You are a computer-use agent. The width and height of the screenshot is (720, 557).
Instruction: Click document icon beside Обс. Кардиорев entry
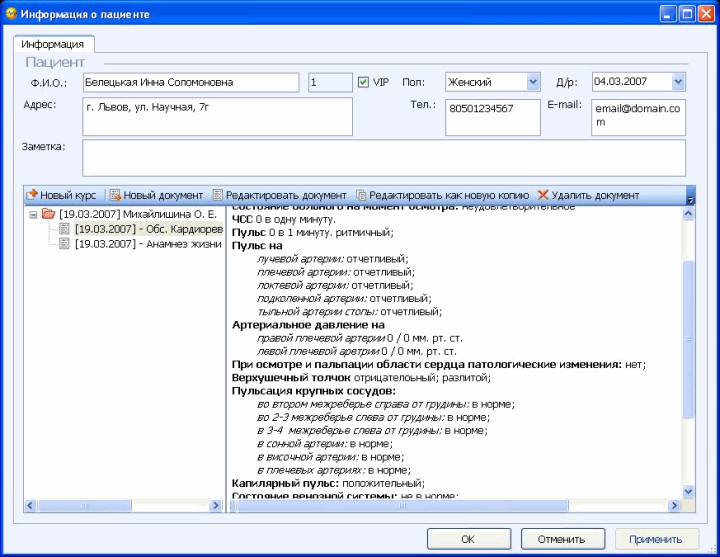[x=65, y=229]
